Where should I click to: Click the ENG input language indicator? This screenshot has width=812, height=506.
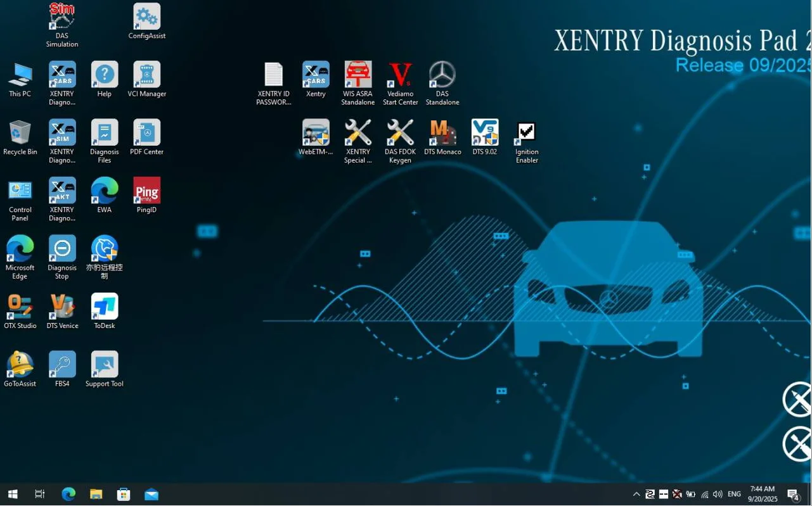734,494
